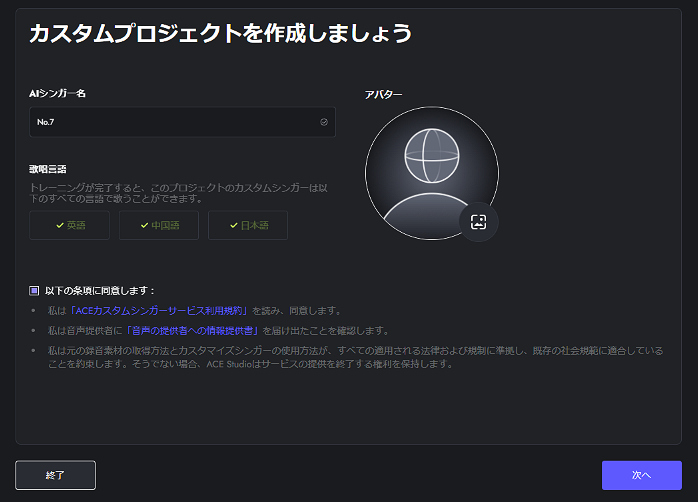Screen dimensions: 698x502
Task: Toggle the 英語 language chip
Action: pyautogui.click(x=69, y=226)
